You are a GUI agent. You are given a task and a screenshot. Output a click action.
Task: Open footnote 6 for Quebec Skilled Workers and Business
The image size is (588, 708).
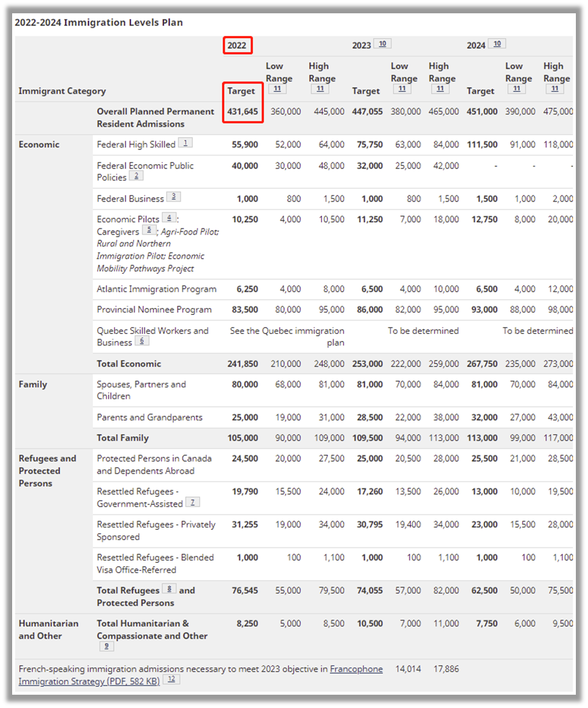tap(142, 341)
